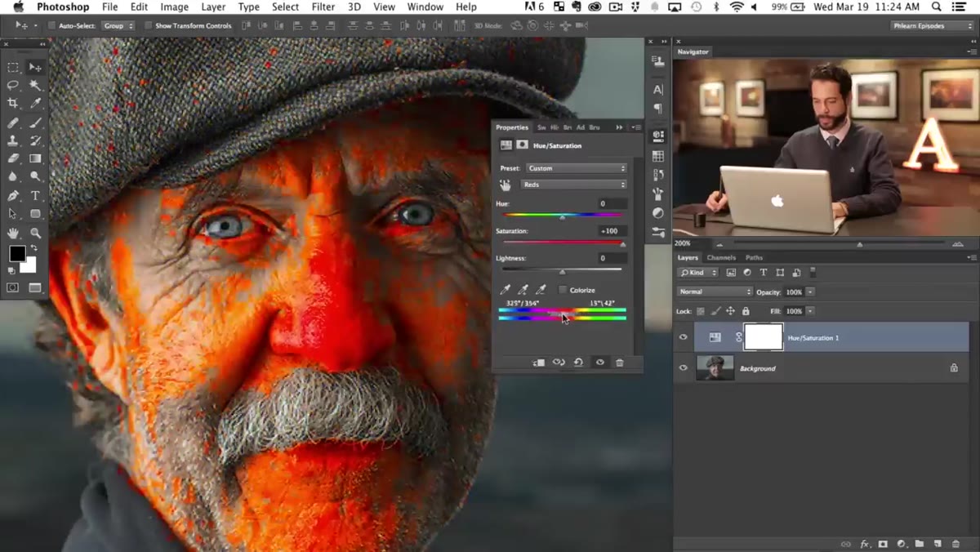Select the Rounded Rectangle shape tool
Screen dimensions: 980x552
35,214
